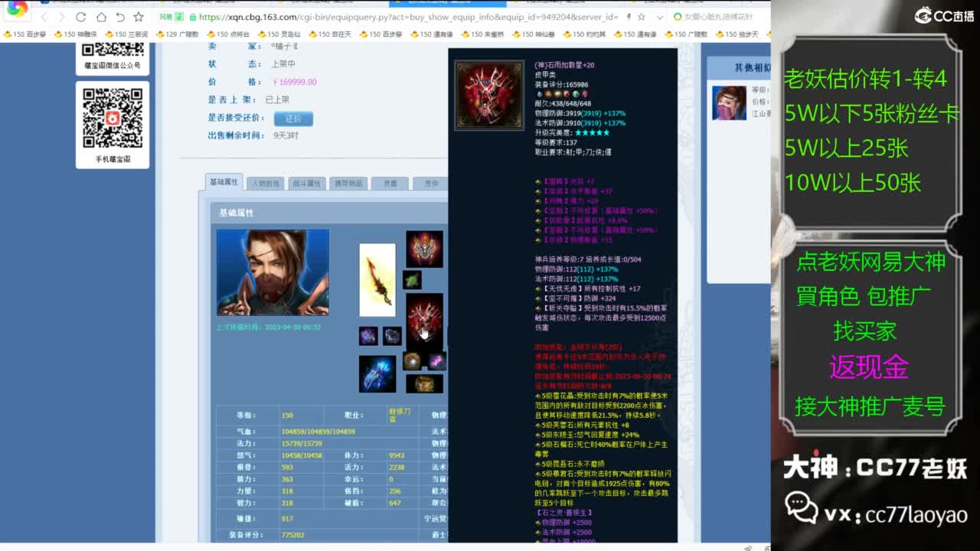Open the '150 神仙眷' bookmark
Screen dimensions: 980x551
pos(534,34)
